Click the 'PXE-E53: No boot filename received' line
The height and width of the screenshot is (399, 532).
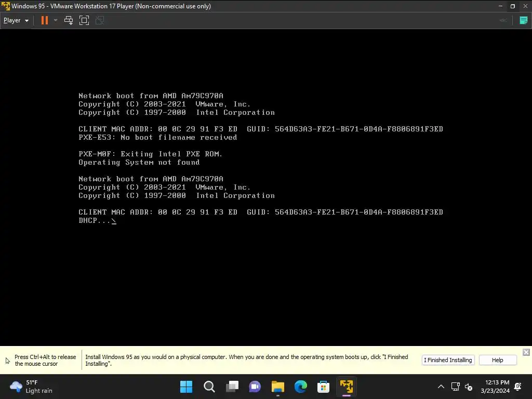coord(158,137)
